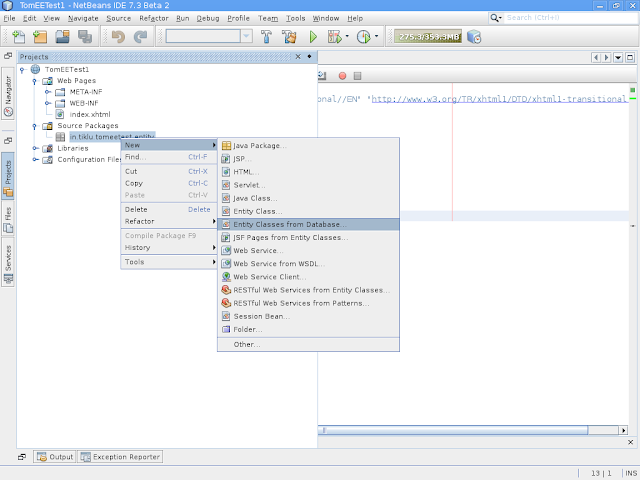Click the red record macro icon
The height and width of the screenshot is (480, 640).
pyautogui.click(x=342, y=76)
